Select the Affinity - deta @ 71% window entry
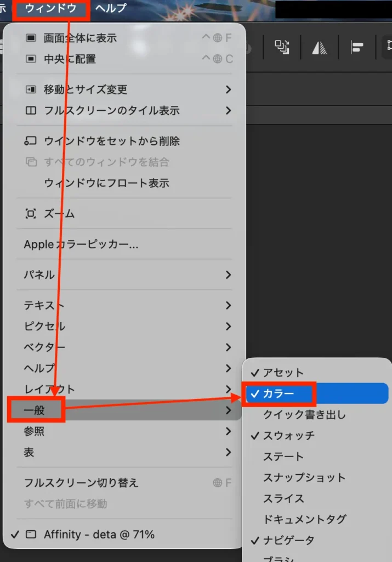Image resolution: width=392 pixels, height=562 pixels. pos(124,535)
